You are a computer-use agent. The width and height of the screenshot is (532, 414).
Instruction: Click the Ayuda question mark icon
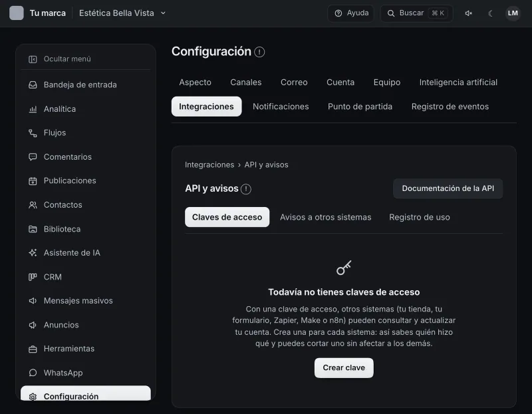point(338,13)
